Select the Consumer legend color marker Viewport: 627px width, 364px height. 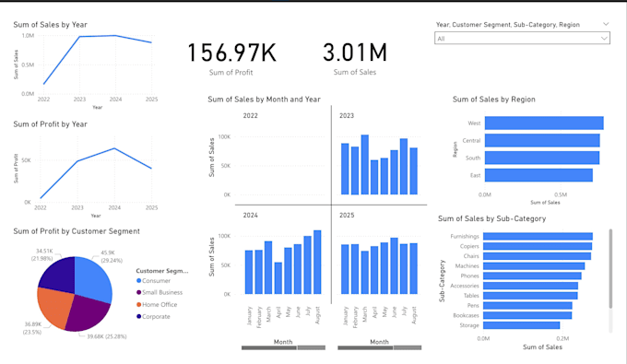(x=138, y=281)
